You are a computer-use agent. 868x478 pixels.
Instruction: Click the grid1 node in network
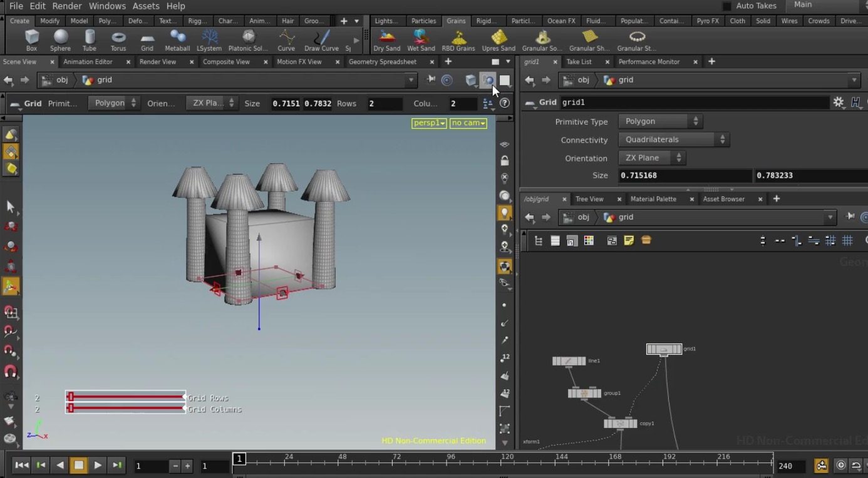pos(664,349)
